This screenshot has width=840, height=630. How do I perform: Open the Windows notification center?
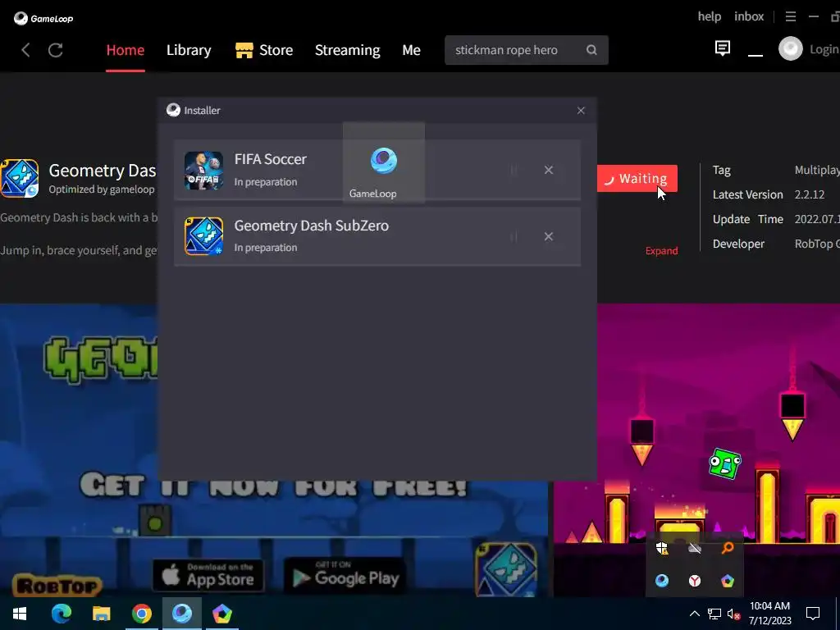813,614
